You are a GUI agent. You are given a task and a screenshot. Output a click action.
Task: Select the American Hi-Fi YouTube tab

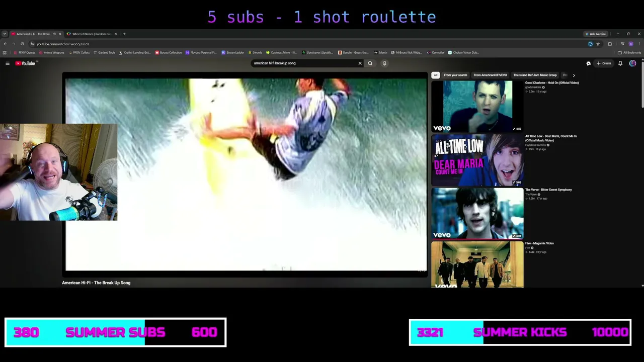point(33,34)
